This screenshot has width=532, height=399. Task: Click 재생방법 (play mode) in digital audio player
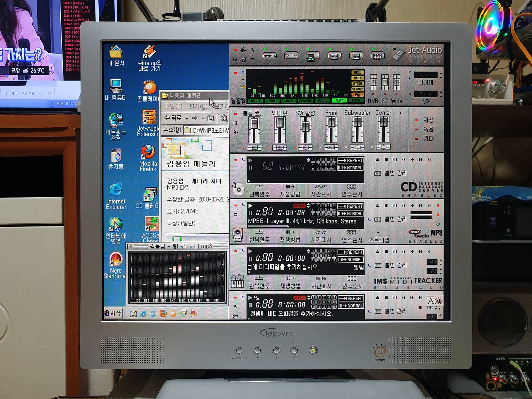pos(290,237)
